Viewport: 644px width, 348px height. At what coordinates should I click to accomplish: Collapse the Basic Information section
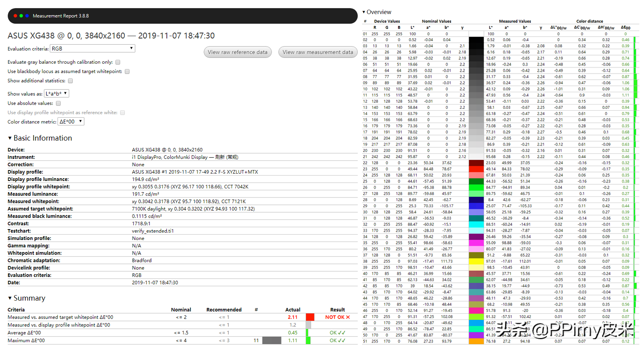[x=10, y=138]
